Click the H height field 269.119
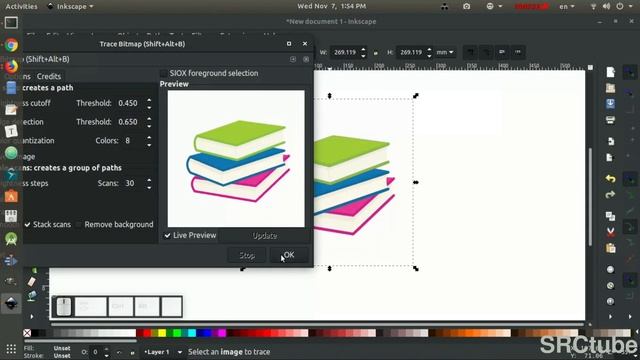The width and height of the screenshot is (640, 360). coord(411,52)
